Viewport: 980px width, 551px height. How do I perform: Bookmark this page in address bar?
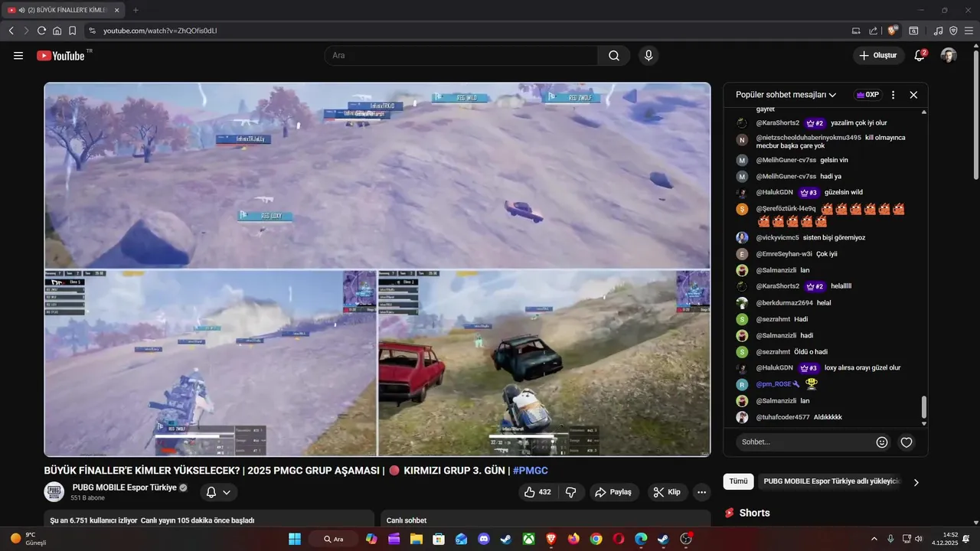coord(72,31)
